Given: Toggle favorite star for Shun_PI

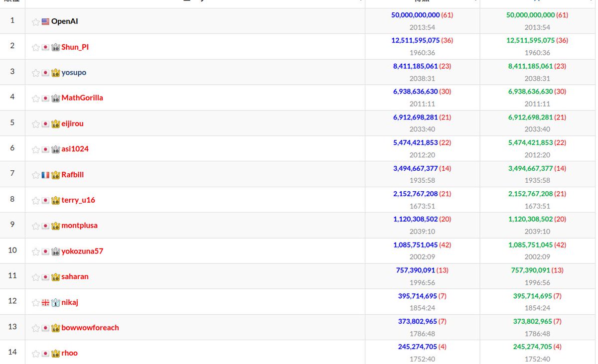Looking at the screenshot, I should [35, 47].
